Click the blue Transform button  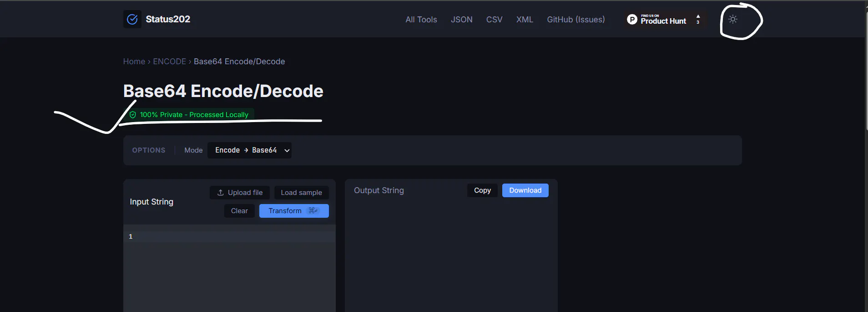[294, 211]
